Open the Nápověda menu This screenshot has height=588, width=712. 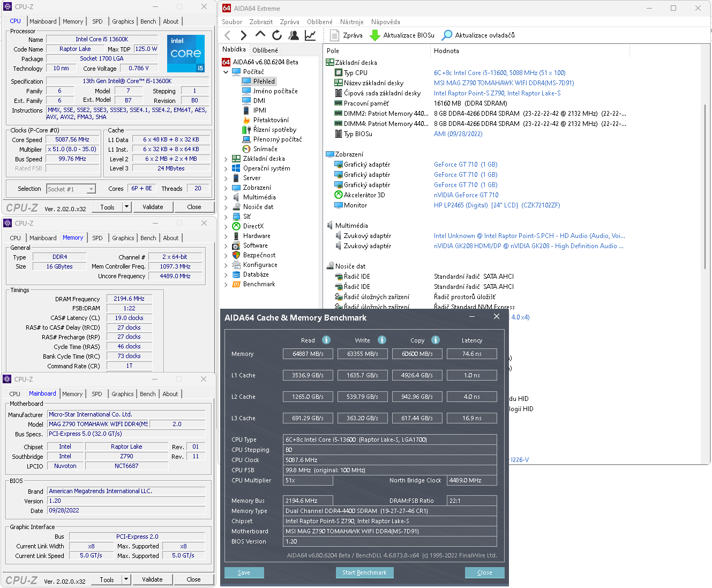point(386,22)
